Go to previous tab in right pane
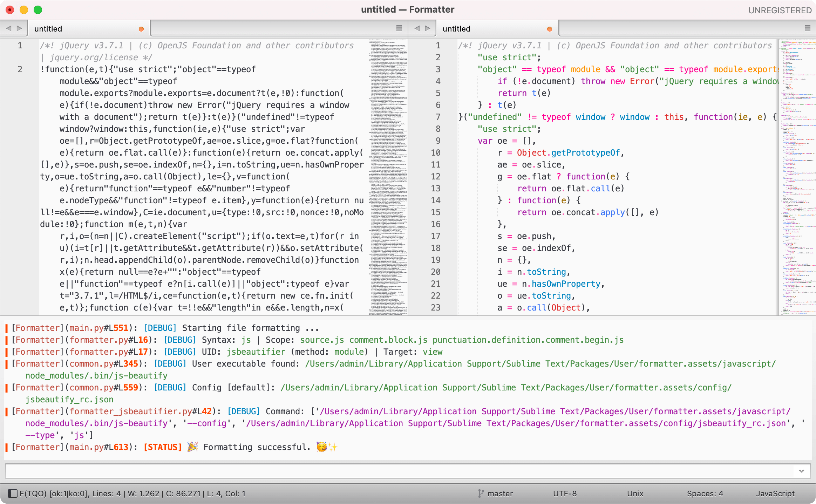This screenshot has width=816, height=504. coord(417,28)
